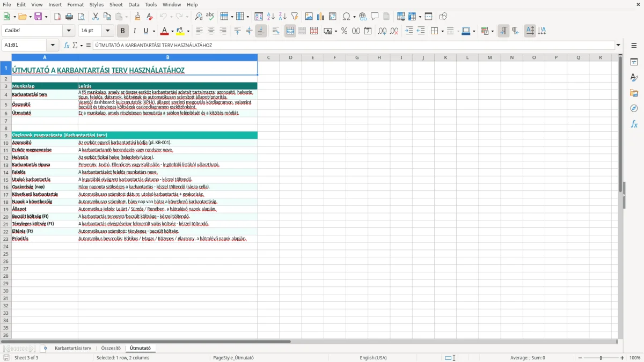Switch to the Összesítő sheet tab
Viewport: 644px width, 362px height.
coord(111,349)
